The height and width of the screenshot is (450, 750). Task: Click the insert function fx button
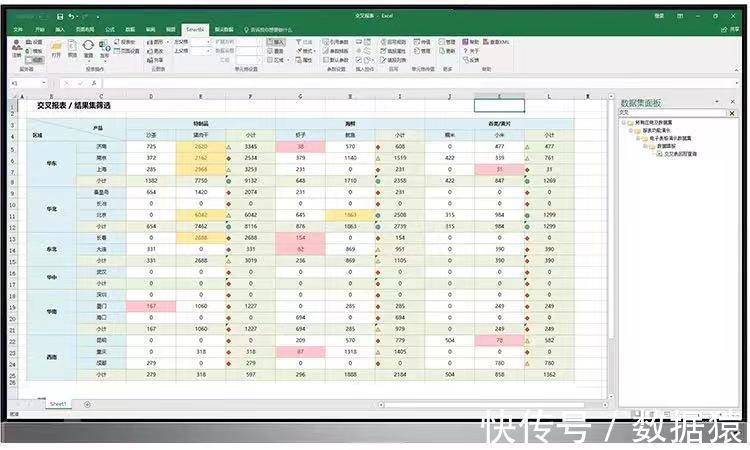tap(94, 83)
